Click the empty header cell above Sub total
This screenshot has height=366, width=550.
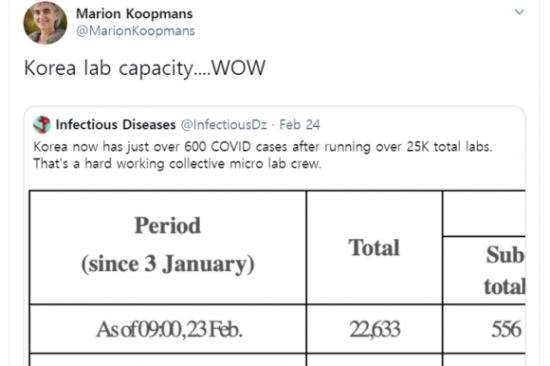point(484,213)
